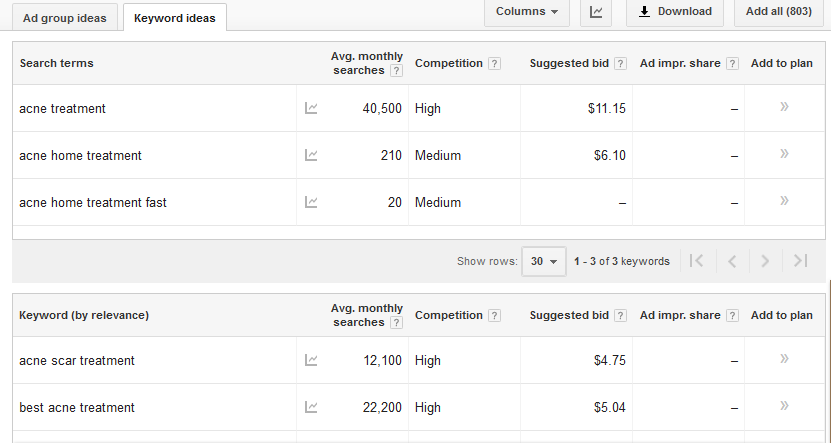Sort by Keyword (by relevance) header

click(84, 315)
